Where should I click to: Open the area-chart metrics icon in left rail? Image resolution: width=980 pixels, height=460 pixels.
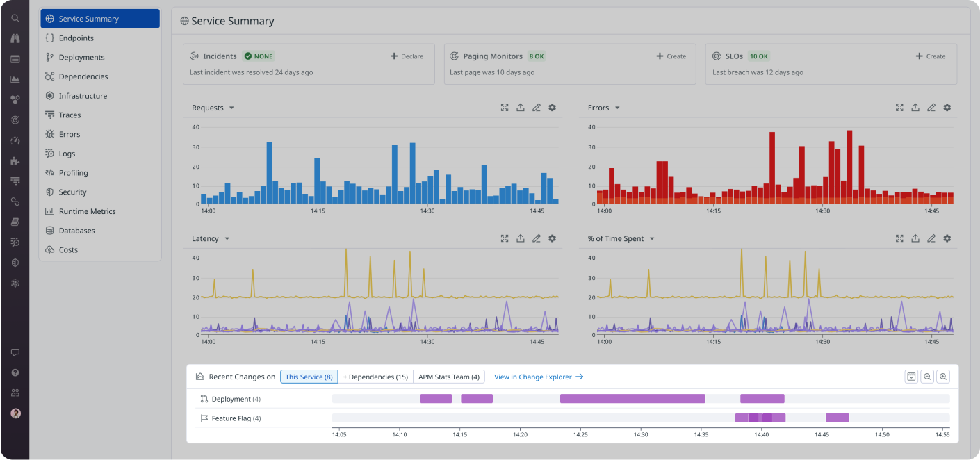(x=15, y=79)
